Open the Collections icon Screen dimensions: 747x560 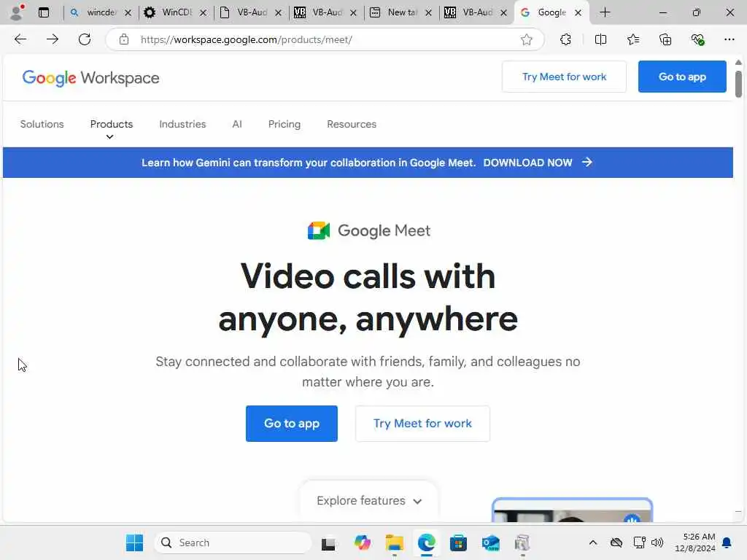point(665,39)
